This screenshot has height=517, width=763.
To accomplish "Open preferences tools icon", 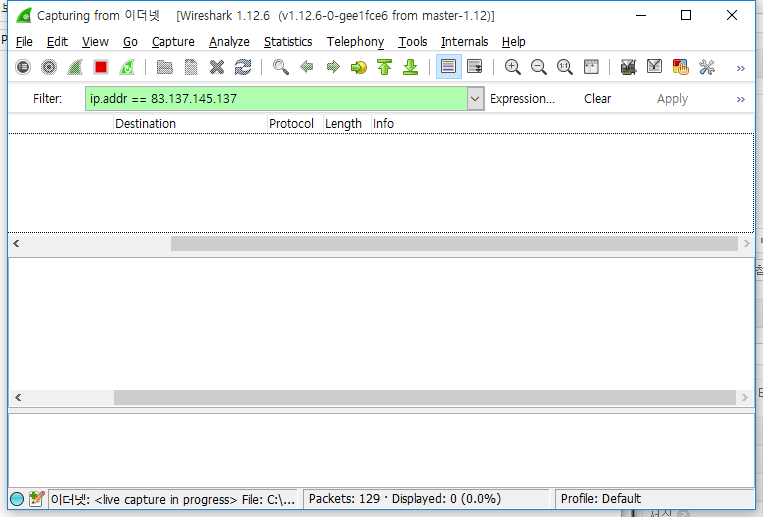I will [x=707, y=67].
